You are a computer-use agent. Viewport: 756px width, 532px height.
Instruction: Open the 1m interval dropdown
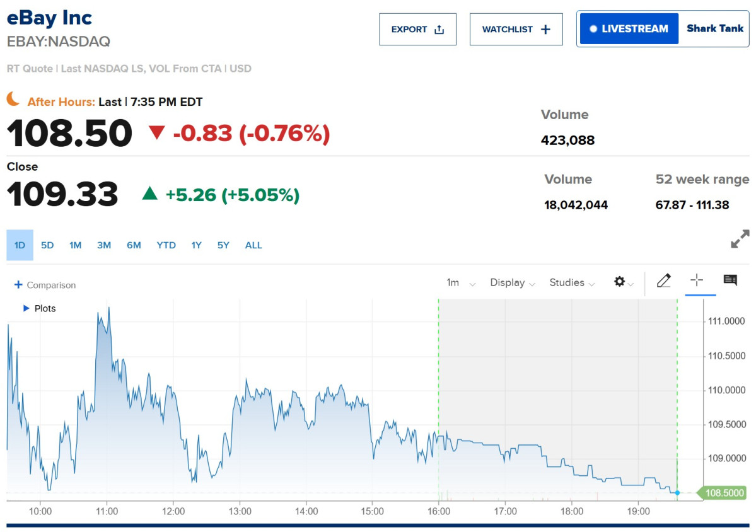(x=461, y=283)
